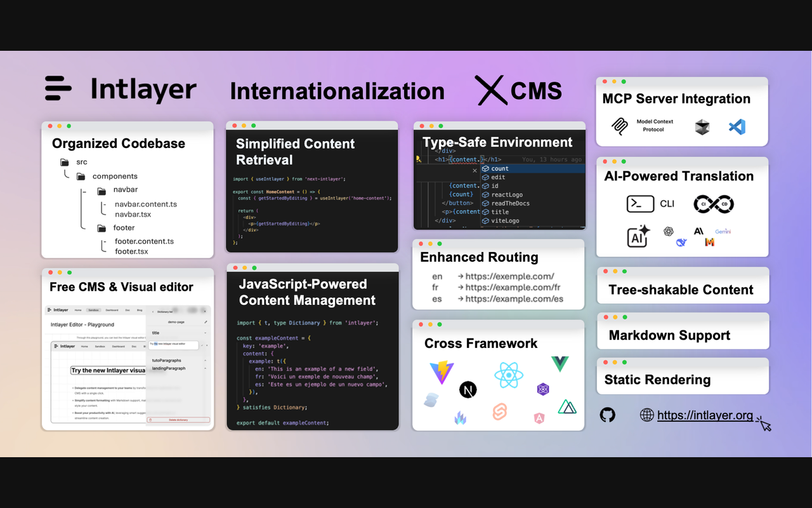The image size is (812, 508).
Task: Select the green Vue logo
Action: click(x=560, y=364)
